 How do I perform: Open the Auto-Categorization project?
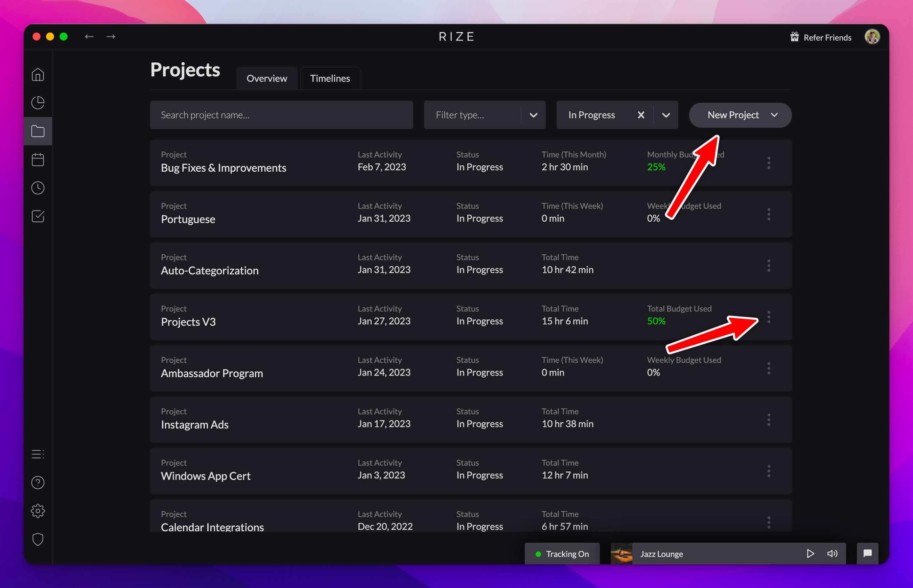click(x=210, y=270)
